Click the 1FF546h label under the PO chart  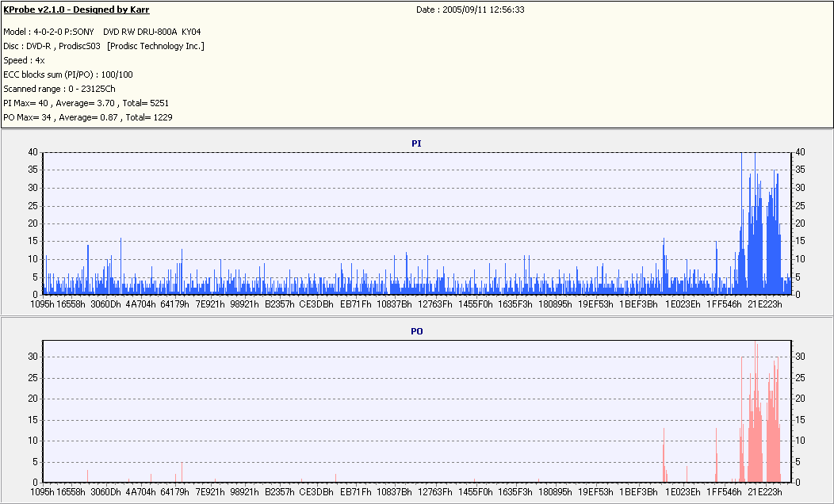(x=724, y=492)
